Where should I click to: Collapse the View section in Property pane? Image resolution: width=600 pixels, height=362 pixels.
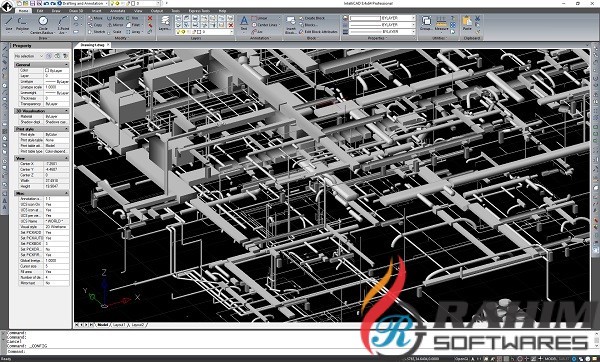click(x=67, y=158)
